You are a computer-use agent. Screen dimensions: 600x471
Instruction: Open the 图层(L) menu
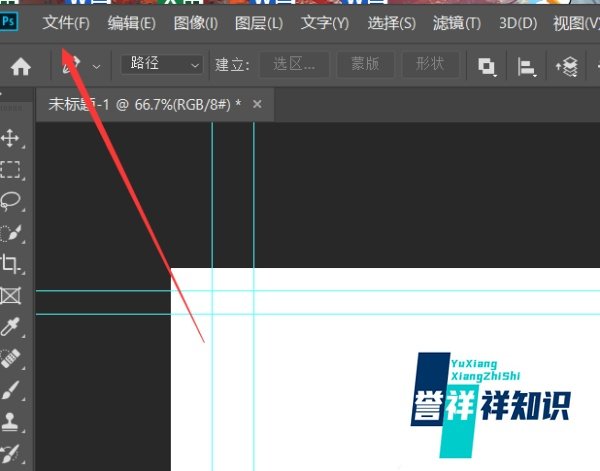259,23
